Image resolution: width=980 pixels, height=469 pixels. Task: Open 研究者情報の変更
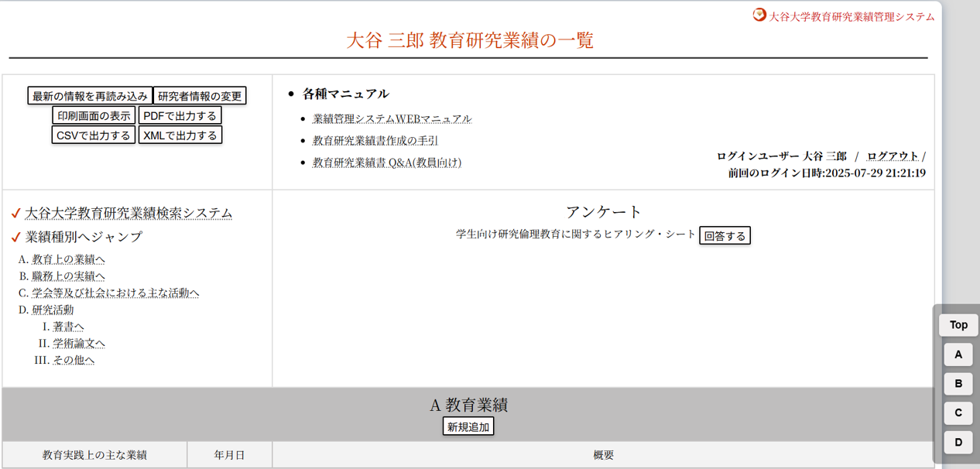(200, 96)
